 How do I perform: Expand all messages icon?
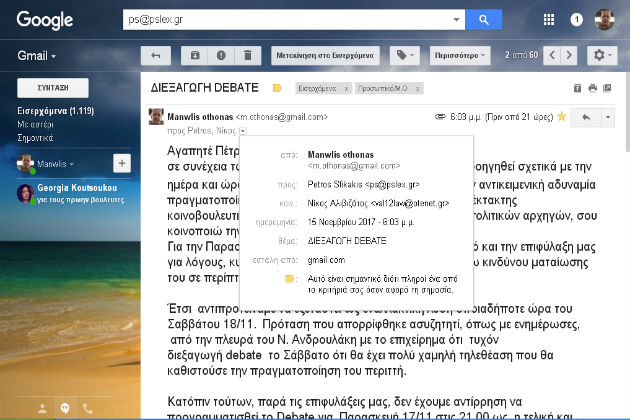pos(577,88)
